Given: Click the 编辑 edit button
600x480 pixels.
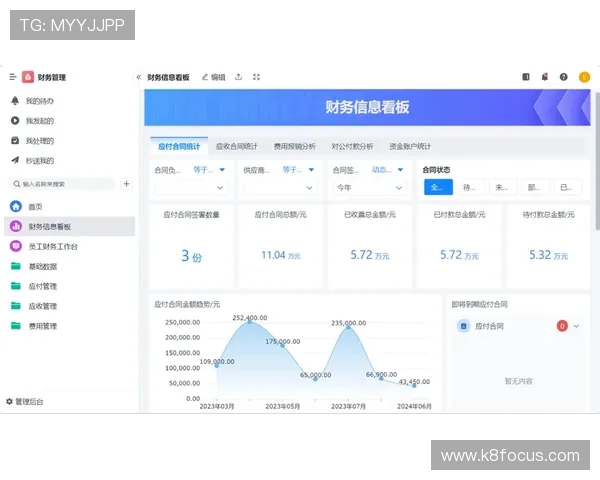Looking at the screenshot, I should pyautogui.click(x=214, y=77).
